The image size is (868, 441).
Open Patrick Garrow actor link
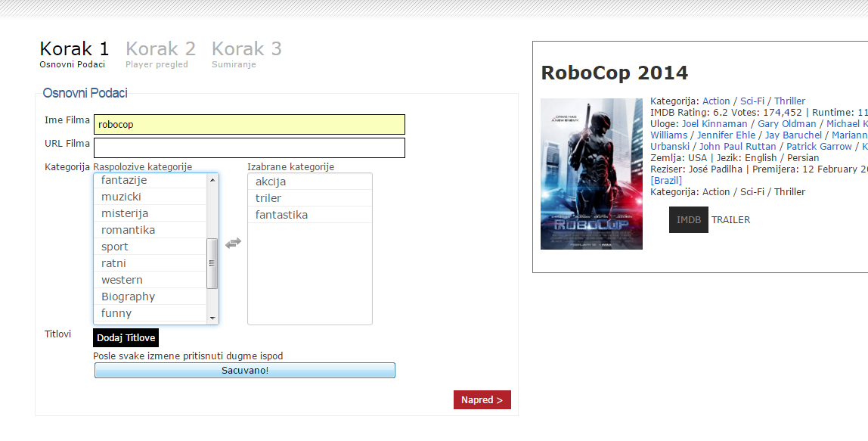(819, 146)
